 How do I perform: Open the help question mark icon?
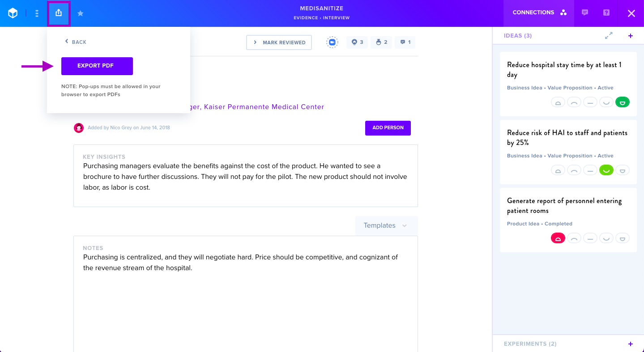coord(606,13)
